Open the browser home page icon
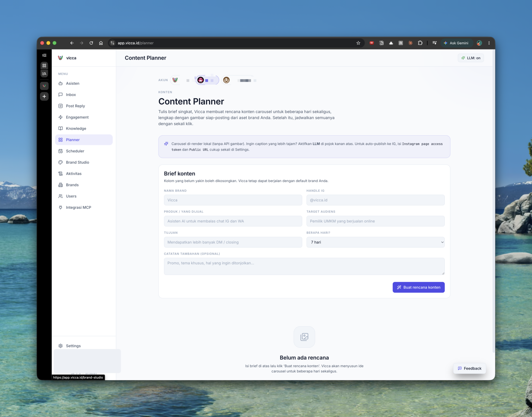Viewport: 532px width, 417px height. pyautogui.click(x=101, y=43)
